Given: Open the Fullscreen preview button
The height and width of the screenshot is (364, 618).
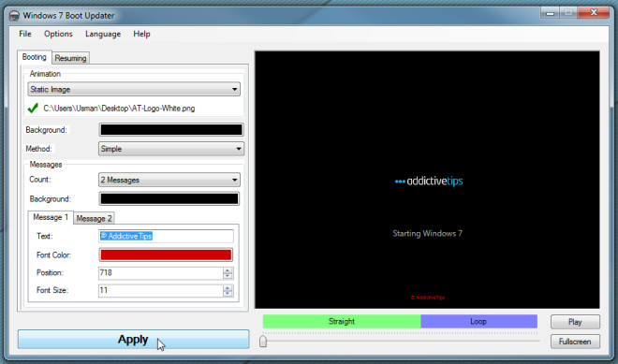Looking at the screenshot, I should (575, 342).
